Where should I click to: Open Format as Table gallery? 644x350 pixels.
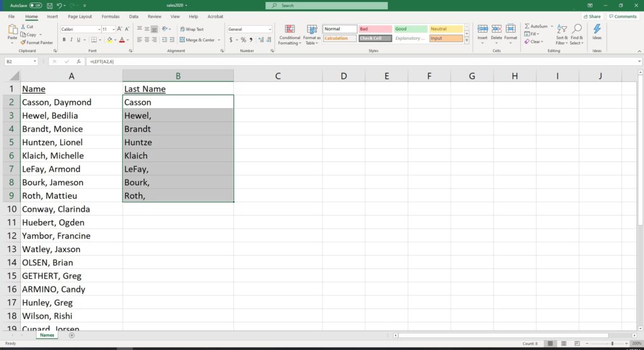click(x=312, y=35)
